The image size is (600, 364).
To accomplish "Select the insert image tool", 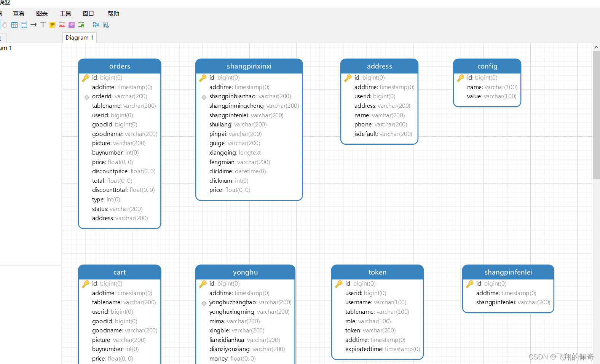I will pos(62,25).
